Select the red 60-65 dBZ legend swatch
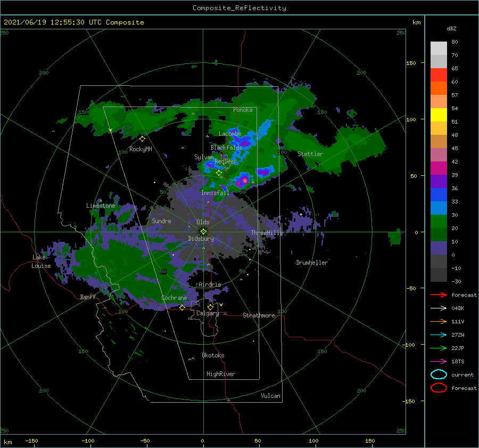The width and height of the screenshot is (479, 448). pyautogui.click(x=439, y=75)
